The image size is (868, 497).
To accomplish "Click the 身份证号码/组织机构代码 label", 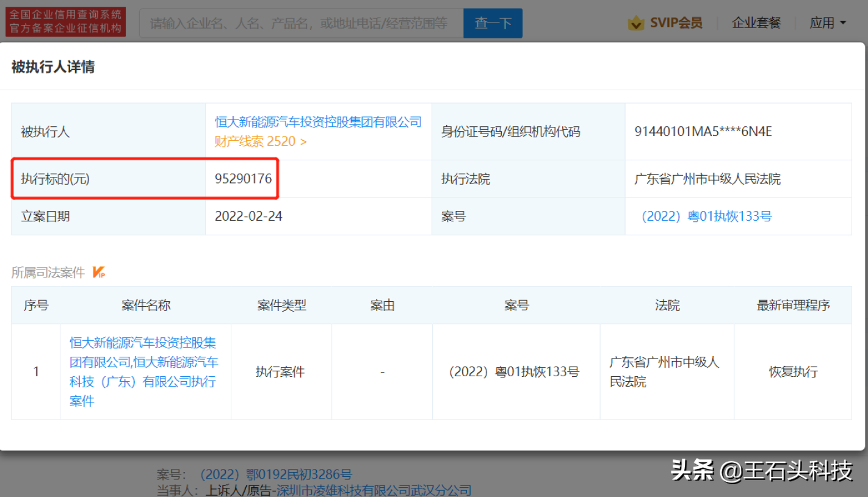I will (x=511, y=131).
